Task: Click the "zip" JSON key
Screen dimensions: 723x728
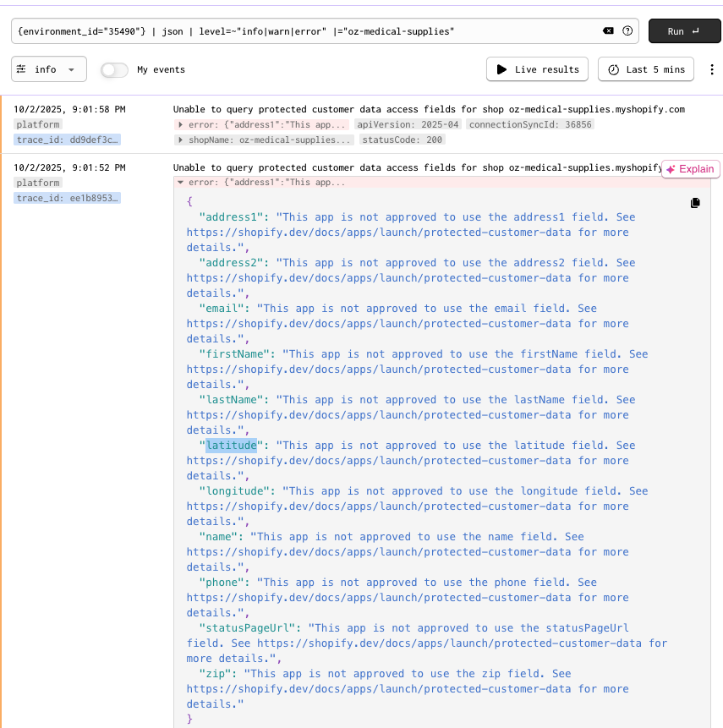Action: (x=215, y=673)
